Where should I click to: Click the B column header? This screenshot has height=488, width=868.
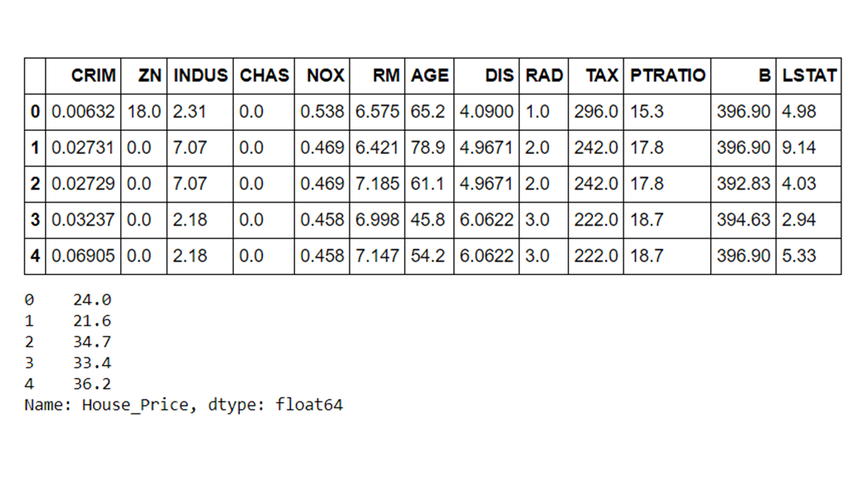point(764,75)
